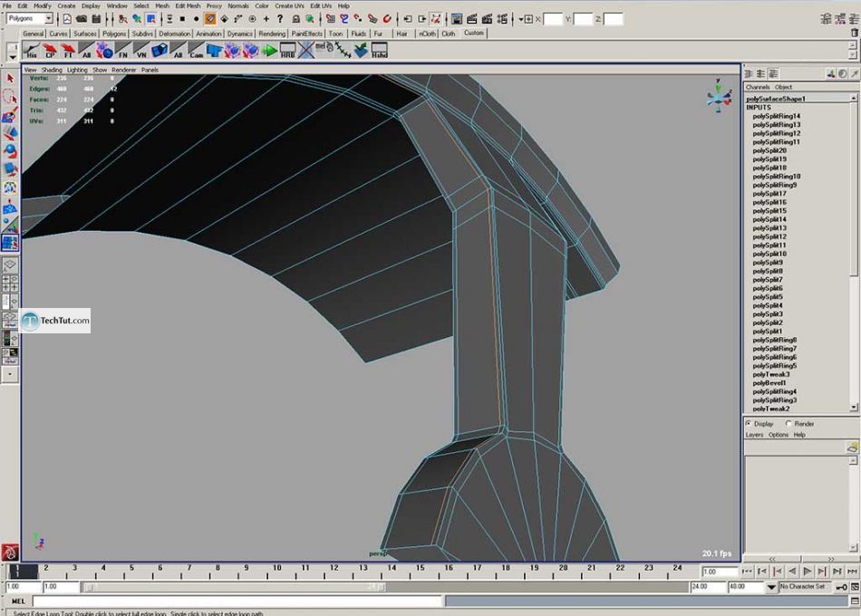The height and width of the screenshot is (616, 861).
Task: Switch to the Custom shelf tab
Action: (473, 33)
